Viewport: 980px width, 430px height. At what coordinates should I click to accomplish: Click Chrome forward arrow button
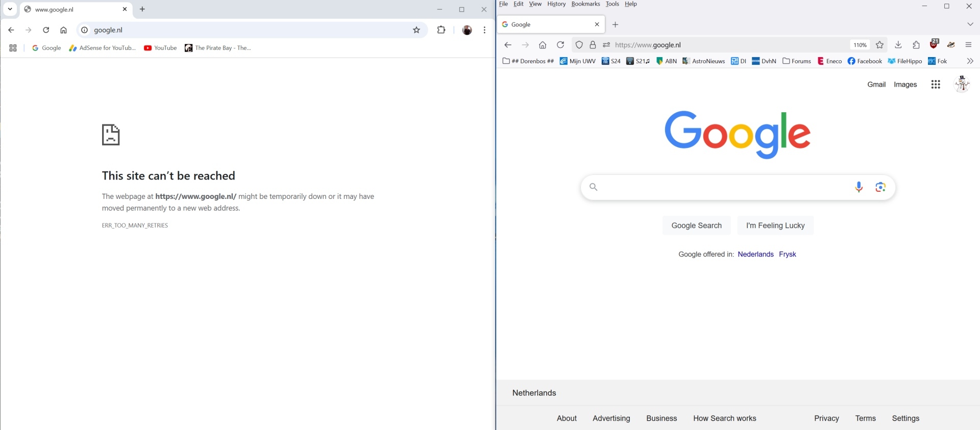[29, 30]
